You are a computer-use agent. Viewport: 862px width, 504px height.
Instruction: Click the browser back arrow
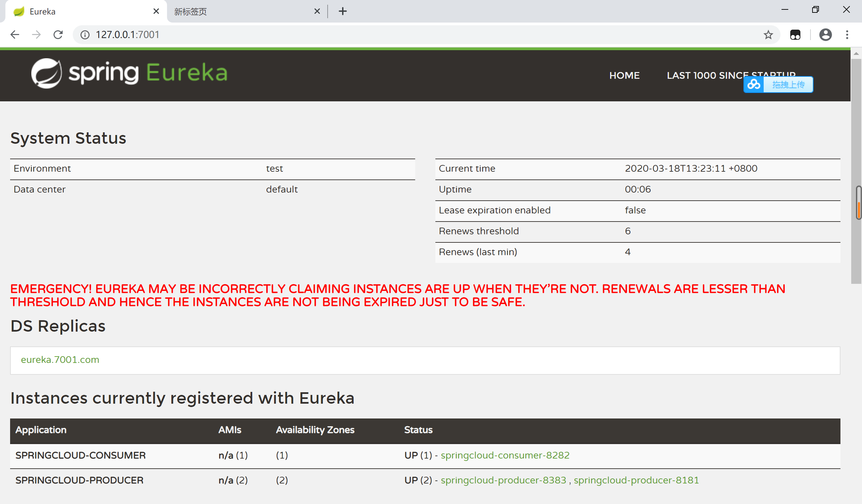15,35
